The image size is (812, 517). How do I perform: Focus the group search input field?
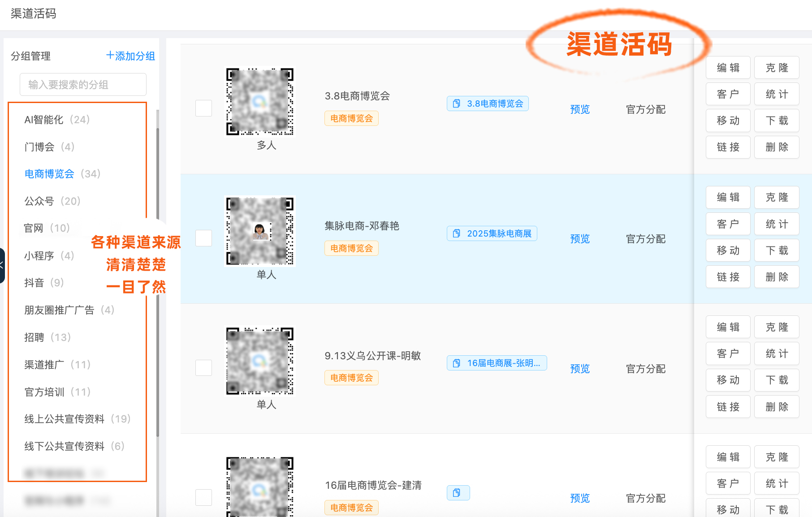pyautogui.click(x=83, y=85)
